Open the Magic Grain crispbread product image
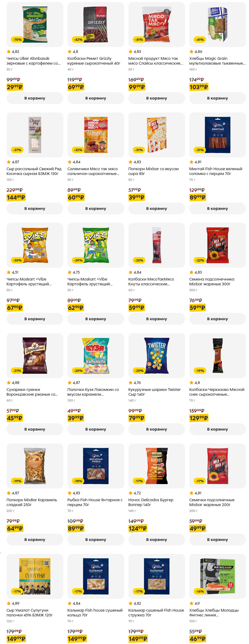249x644 pixels. tap(217, 25)
